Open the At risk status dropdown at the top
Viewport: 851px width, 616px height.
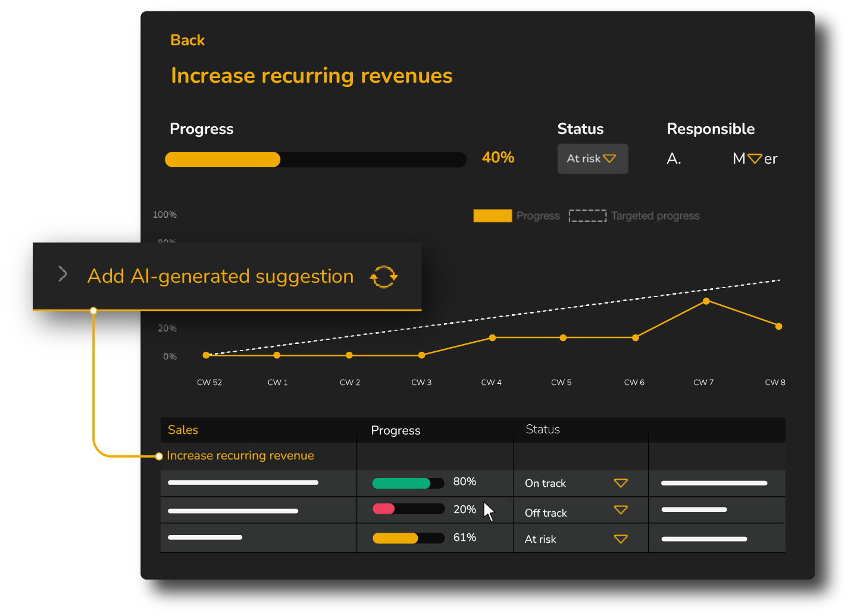[x=592, y=158]
